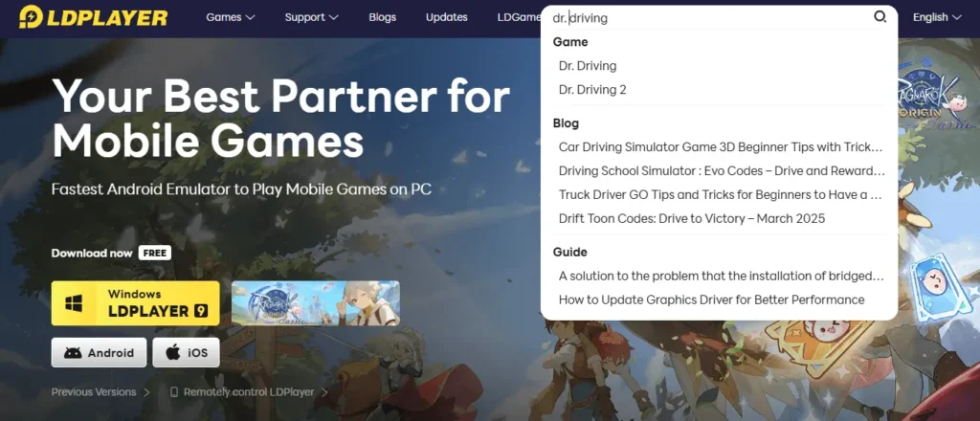Click the search input with dr. driving
Image resolution: width=980 pixels, height=421 pixels.
(x=709, y=18)
